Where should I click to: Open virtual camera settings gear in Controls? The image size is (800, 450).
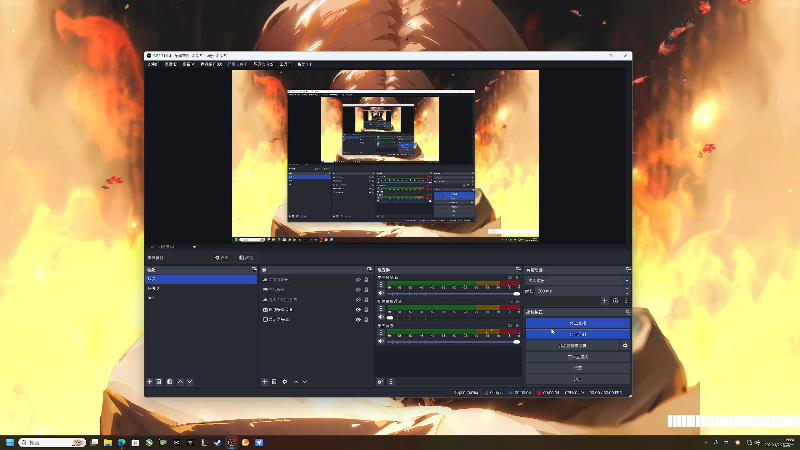(x=625, y=345)
